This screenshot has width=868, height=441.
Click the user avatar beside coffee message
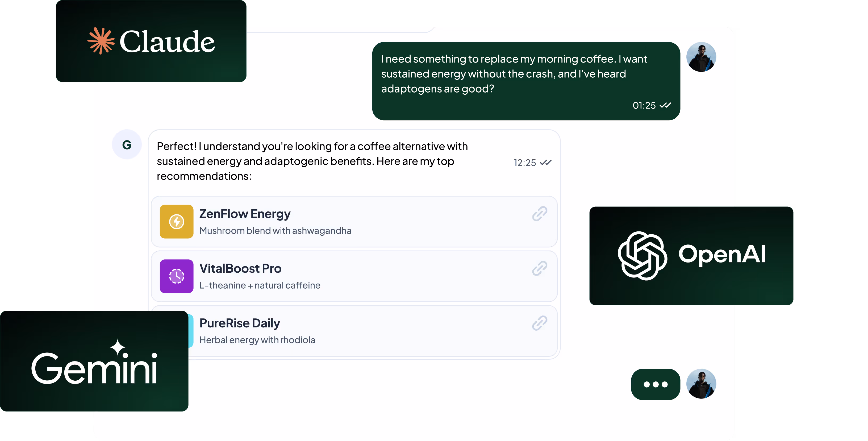coord(701,57)
